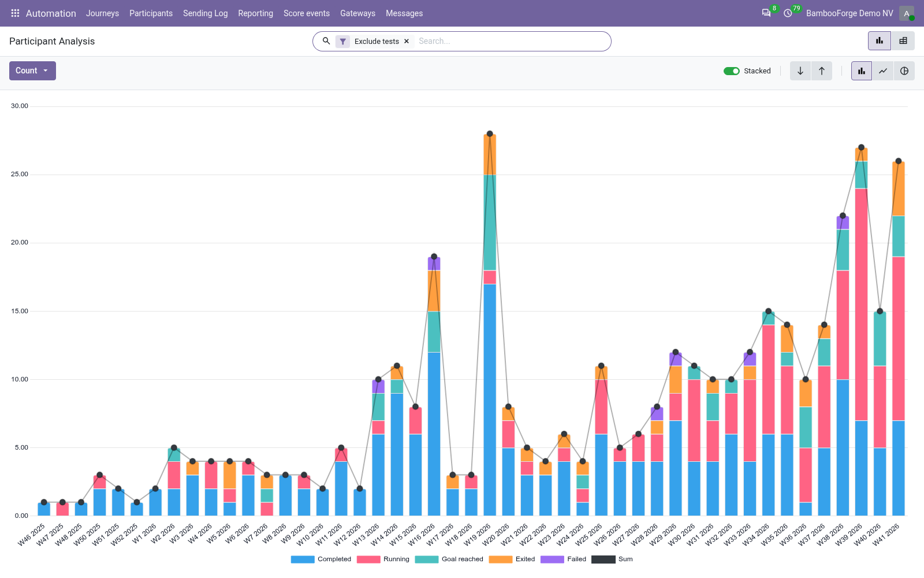Screen dimensions: 924x578
Task: Open the Sending Log menu
Action: tap(205, 13)
